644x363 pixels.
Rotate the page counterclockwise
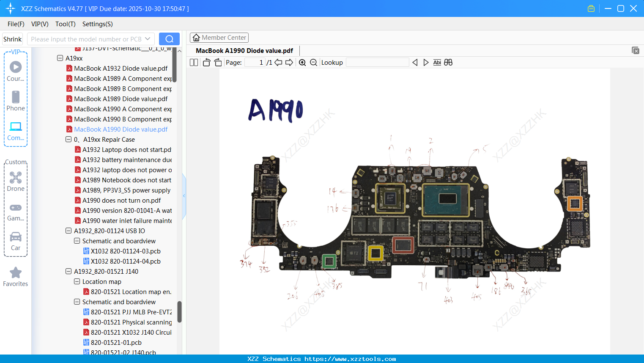(206, 63)
